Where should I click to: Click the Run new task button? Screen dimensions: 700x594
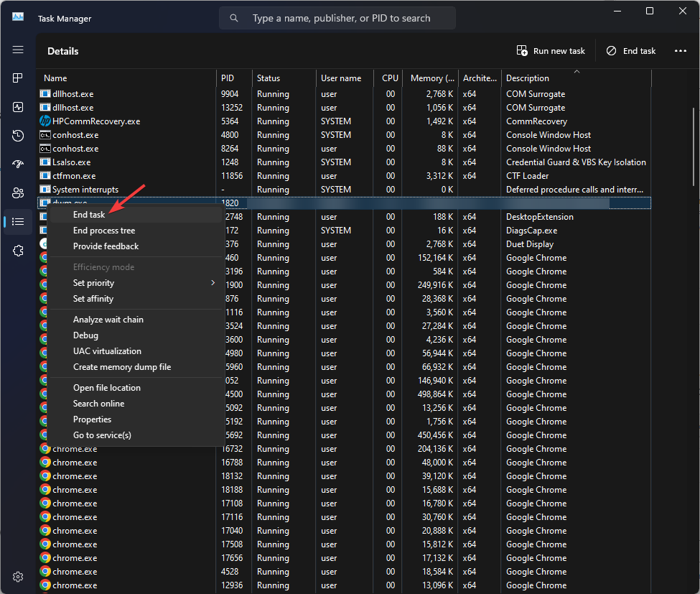click(551, 51)
